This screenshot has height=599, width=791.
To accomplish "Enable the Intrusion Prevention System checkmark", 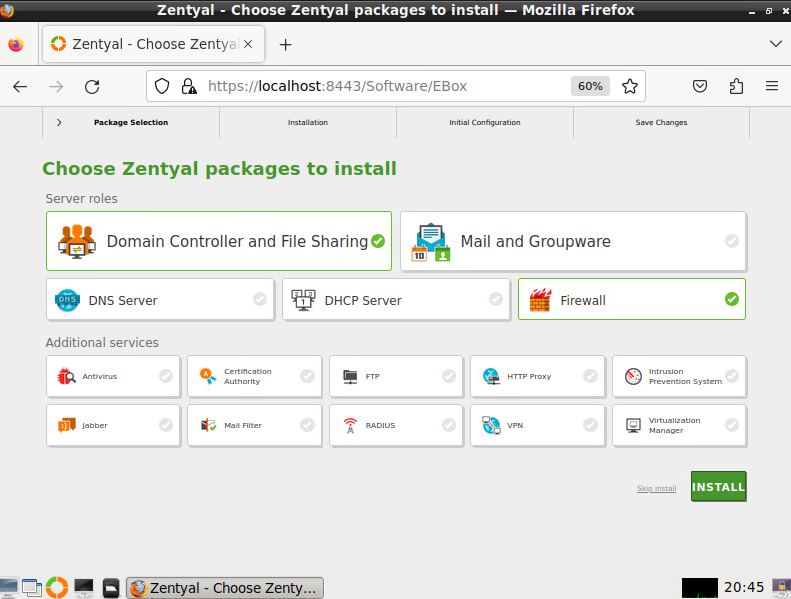I will [732, 376].
